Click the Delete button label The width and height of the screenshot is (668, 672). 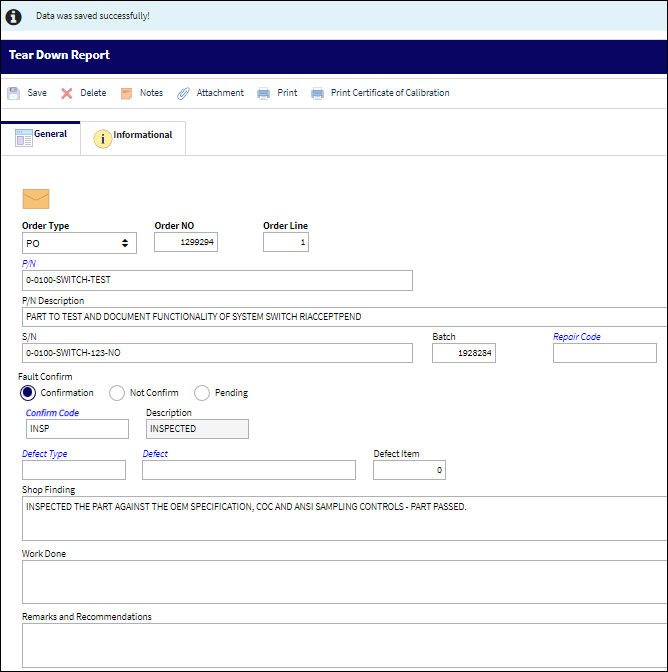[x=93, y=93]
